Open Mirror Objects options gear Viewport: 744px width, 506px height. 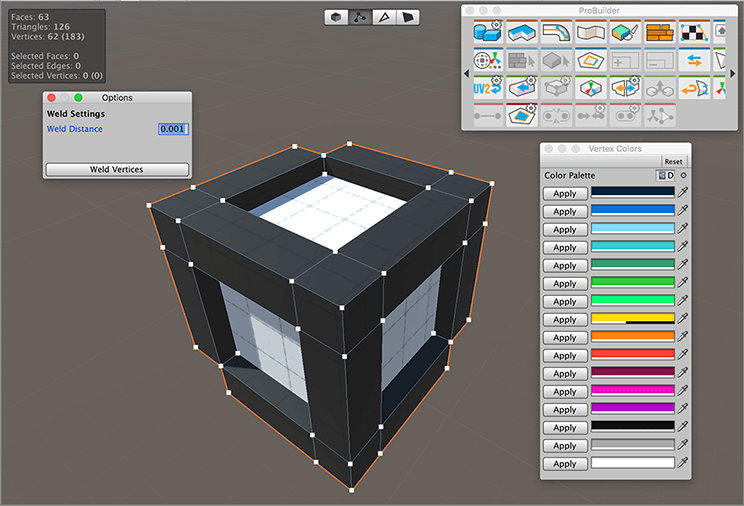[634, 80]
